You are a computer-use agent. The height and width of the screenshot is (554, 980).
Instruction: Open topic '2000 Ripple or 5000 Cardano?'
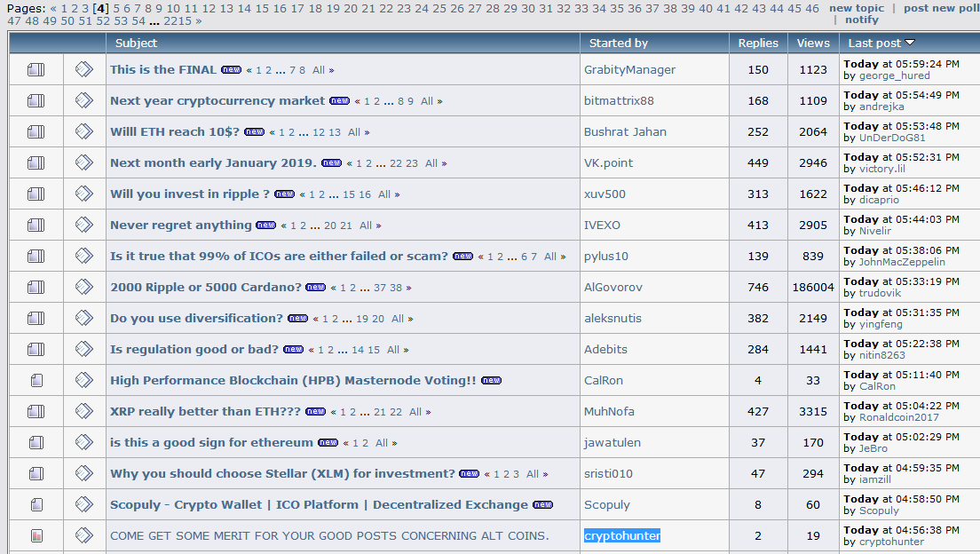(206, 287)
